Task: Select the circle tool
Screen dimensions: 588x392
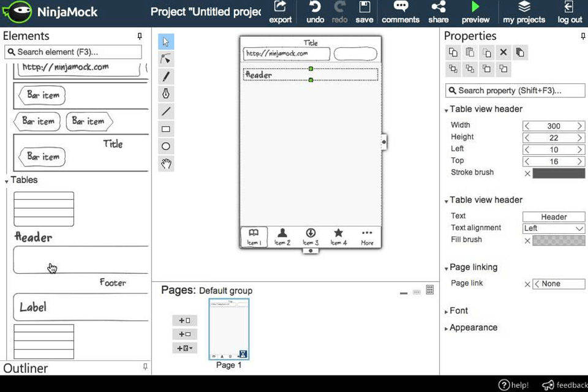Action: (x=166, y=146)
